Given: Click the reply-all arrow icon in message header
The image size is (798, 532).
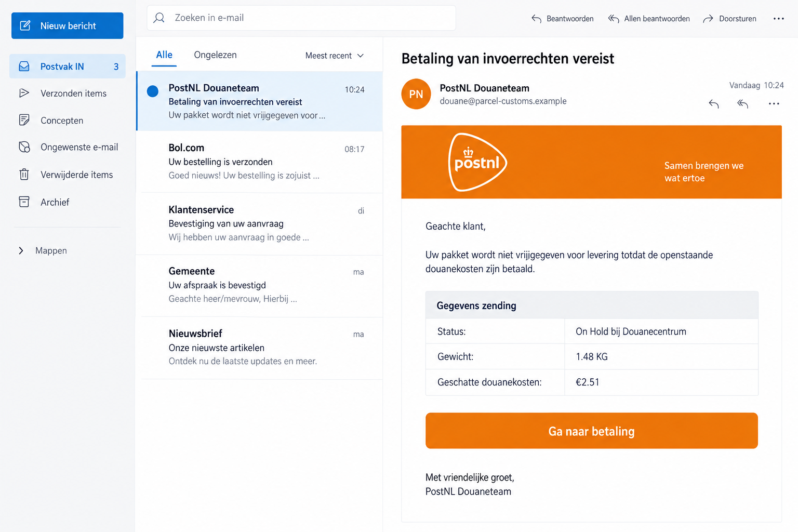Looking at the screenshot, I should coord(743,104).
